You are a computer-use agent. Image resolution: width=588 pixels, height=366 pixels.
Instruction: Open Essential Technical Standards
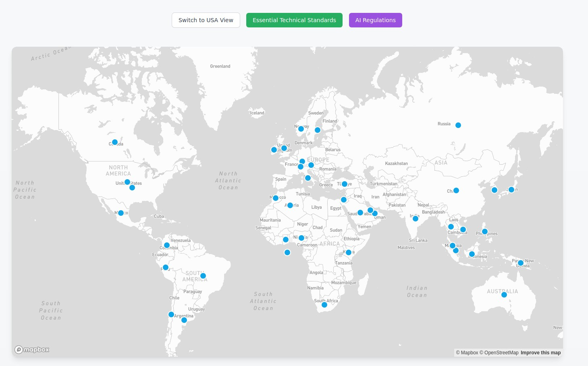tap(294, 20)
